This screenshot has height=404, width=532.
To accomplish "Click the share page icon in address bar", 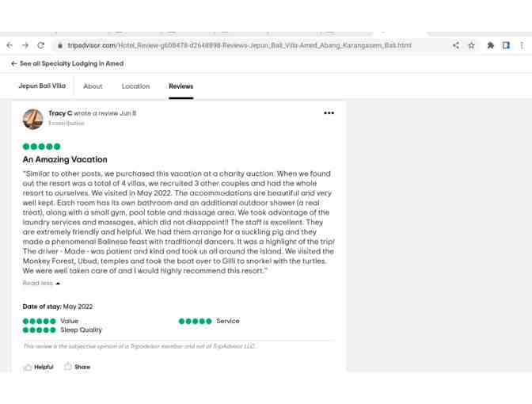I will click(x=456, y=46).
